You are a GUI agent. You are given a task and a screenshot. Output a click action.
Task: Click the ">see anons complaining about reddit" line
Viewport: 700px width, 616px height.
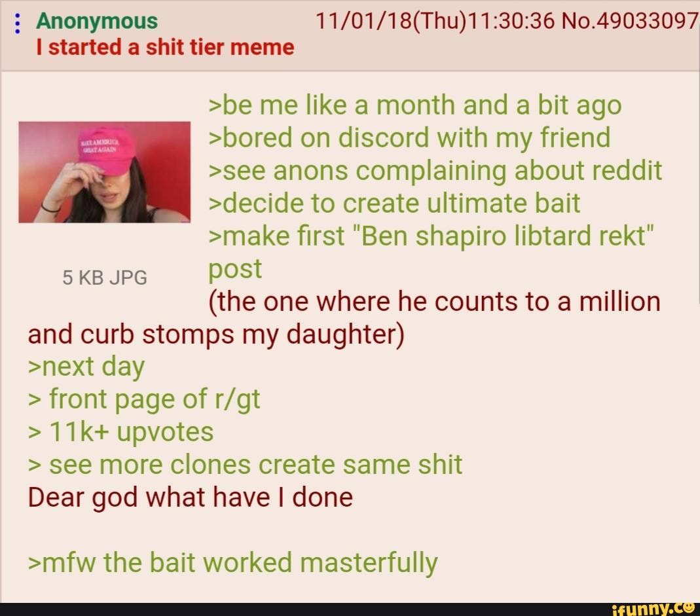point(435,172)
